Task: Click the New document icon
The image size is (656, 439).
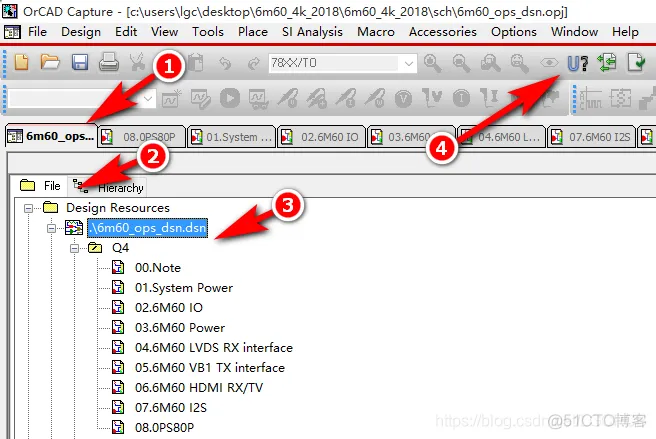Action: click(21, 63)
